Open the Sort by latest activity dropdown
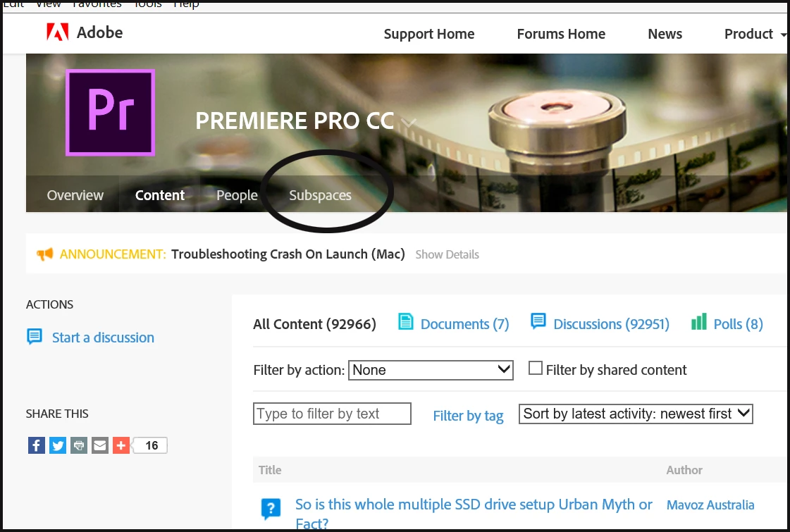The height and width of the screenshot is (532, 790). (636, 414)
